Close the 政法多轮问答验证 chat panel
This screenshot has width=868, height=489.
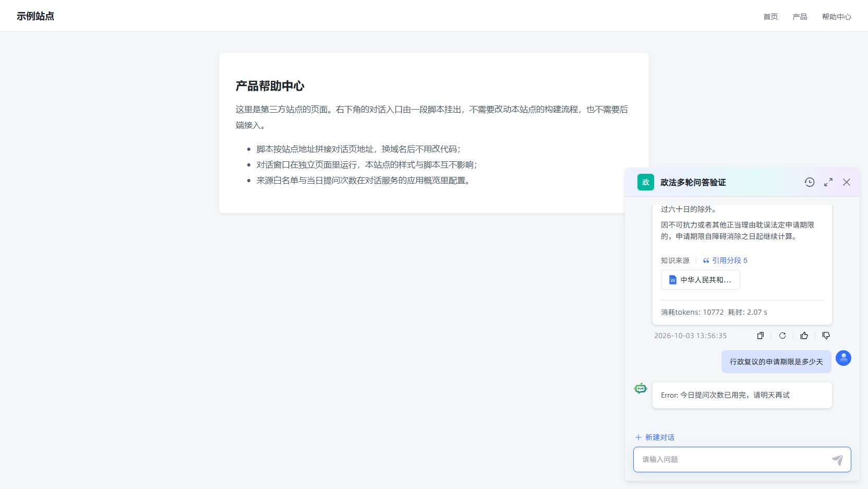(x=847, y=182)
